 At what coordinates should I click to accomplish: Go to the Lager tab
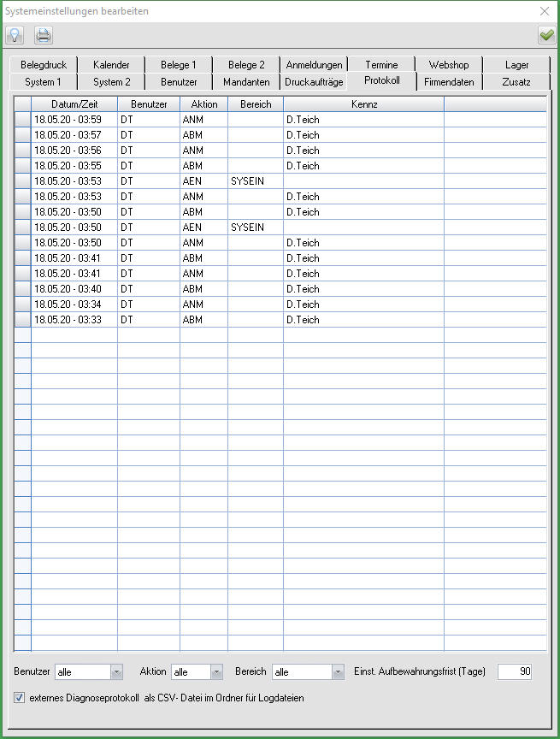point(516,64)
